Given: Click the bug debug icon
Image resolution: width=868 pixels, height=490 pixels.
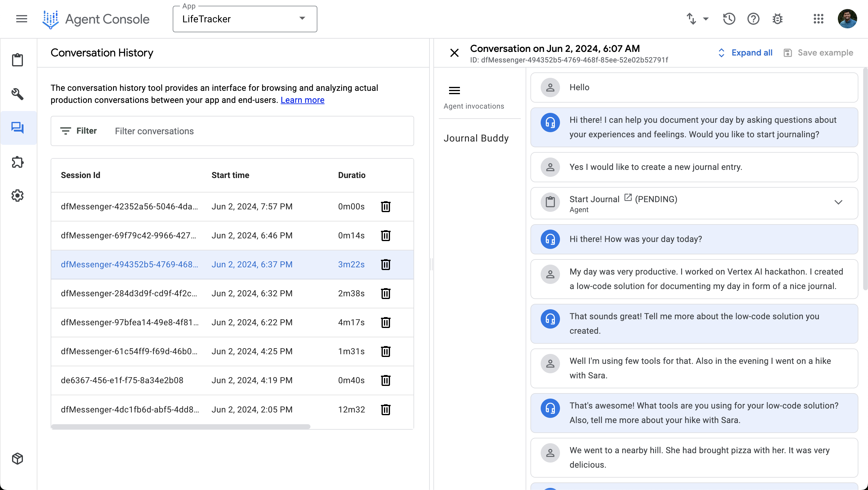Looking at the screenshot, I should click(x=777, y=19).
